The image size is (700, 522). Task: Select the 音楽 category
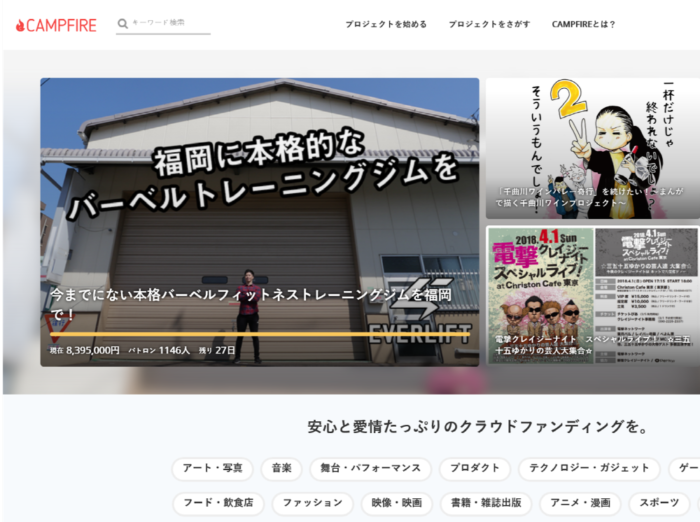(x=281, y=468)
